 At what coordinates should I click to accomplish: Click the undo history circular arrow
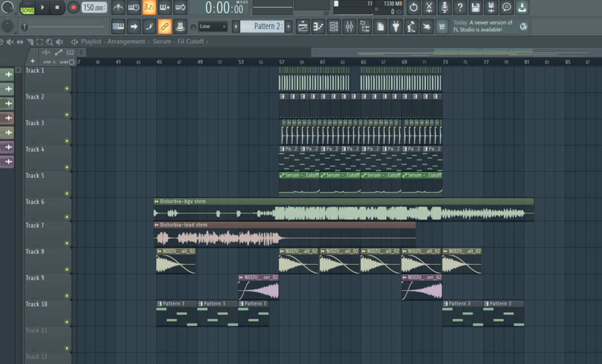point(413,7)
